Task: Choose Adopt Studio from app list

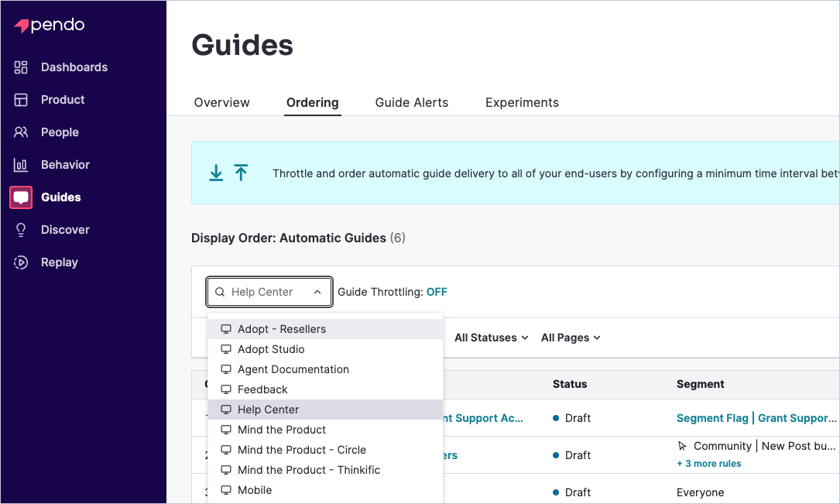Action: click(326, 349)
